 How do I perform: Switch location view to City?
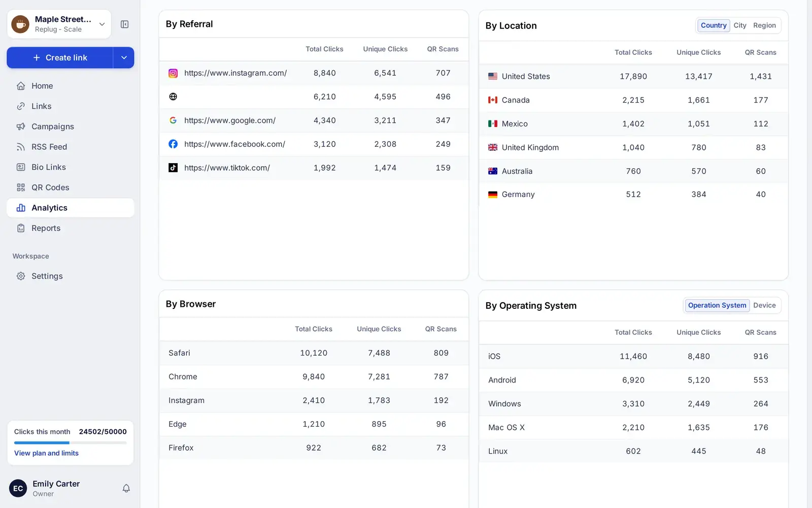[x=740, y=25]
